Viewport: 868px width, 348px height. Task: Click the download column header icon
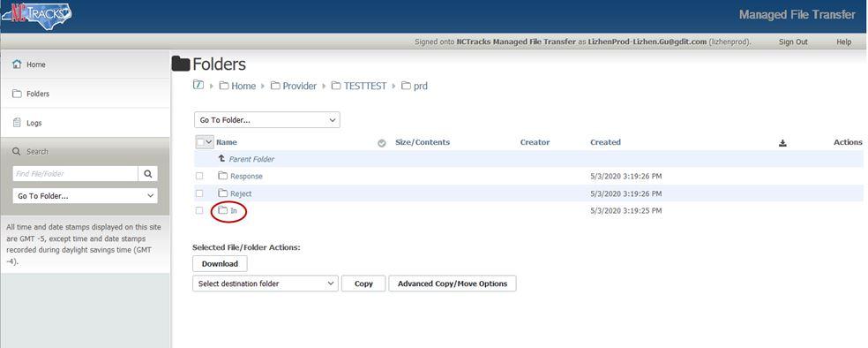click(x=782, y=143)
